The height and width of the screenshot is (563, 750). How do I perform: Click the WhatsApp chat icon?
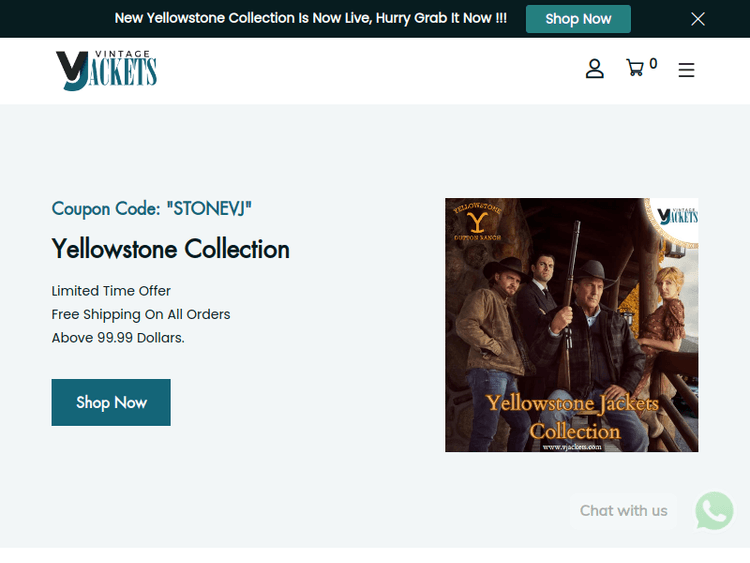point(714,511)
